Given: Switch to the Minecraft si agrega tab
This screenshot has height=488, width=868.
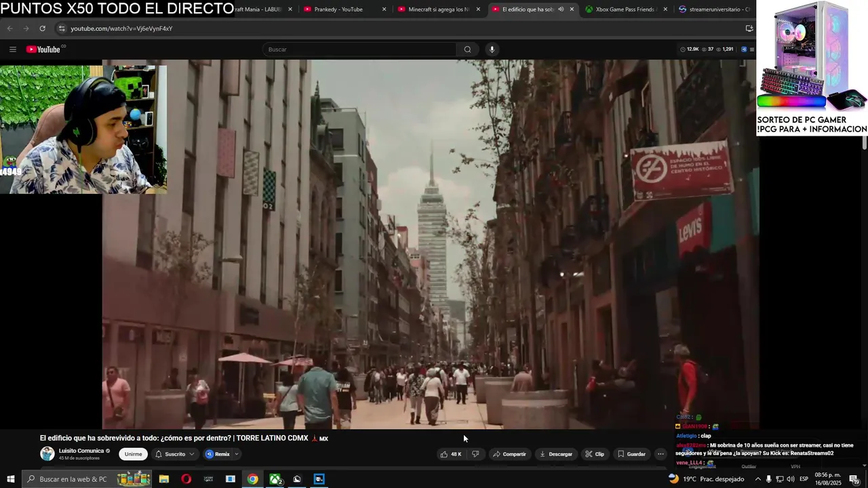Looking at the screenshot, I should [x=438, y=9].
